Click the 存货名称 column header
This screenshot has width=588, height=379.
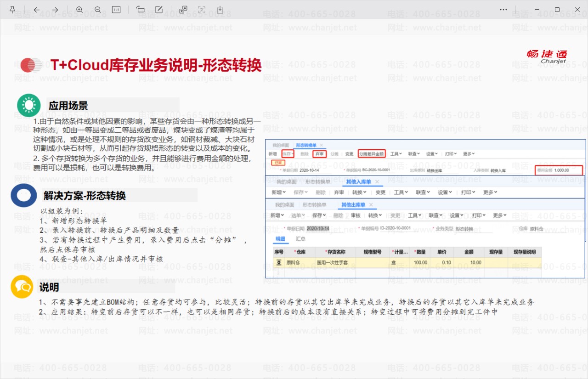[335, 252]
